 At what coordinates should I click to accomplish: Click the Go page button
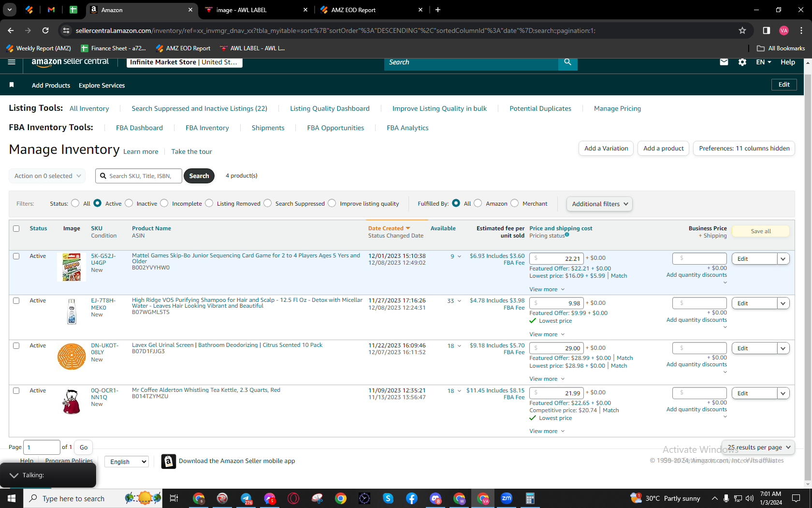[x=84, y=448]
